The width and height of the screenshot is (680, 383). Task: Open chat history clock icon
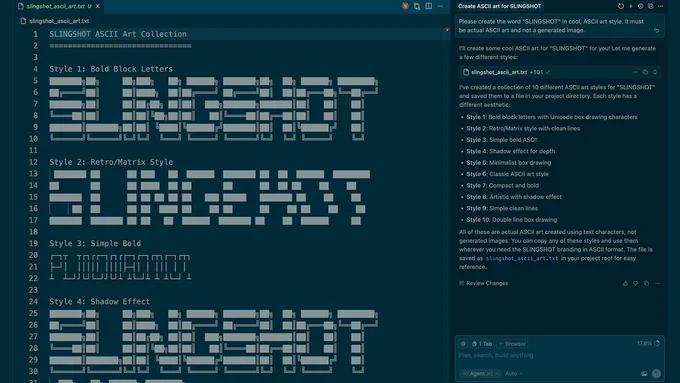[x=641, y=6]
